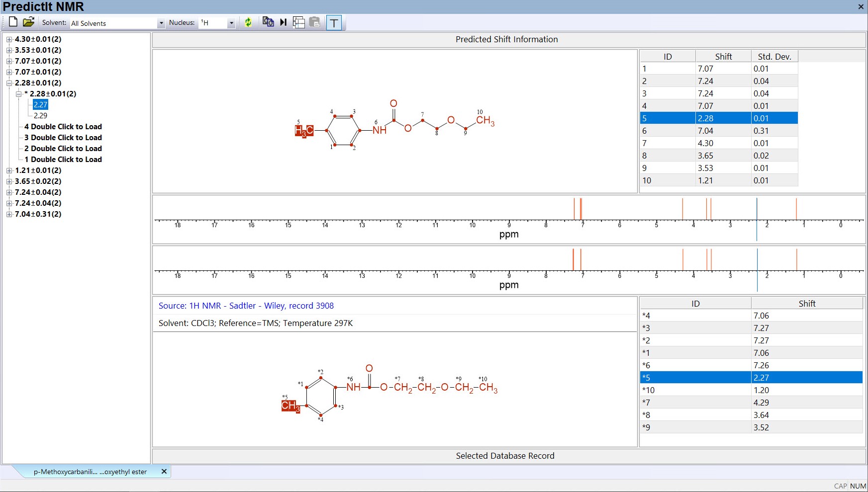868x492 pixels.
Task: Click the green refresh prediction icon
Action: point(248,22)
